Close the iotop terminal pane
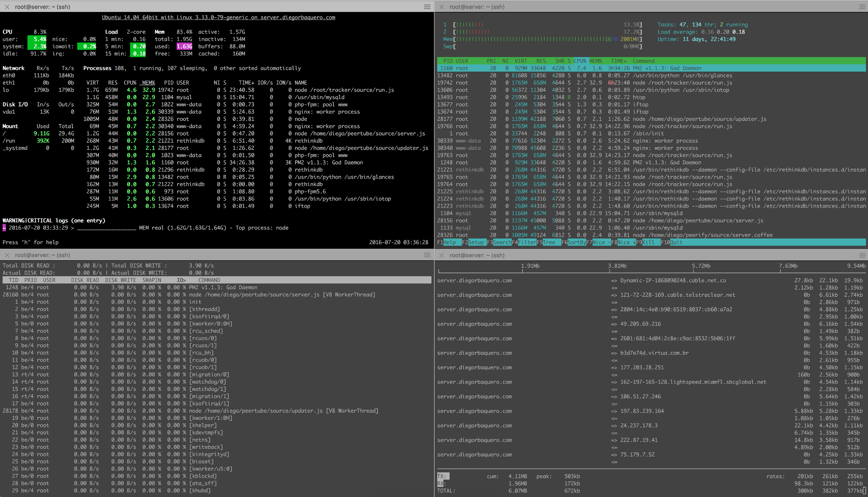 coord(7,255)
